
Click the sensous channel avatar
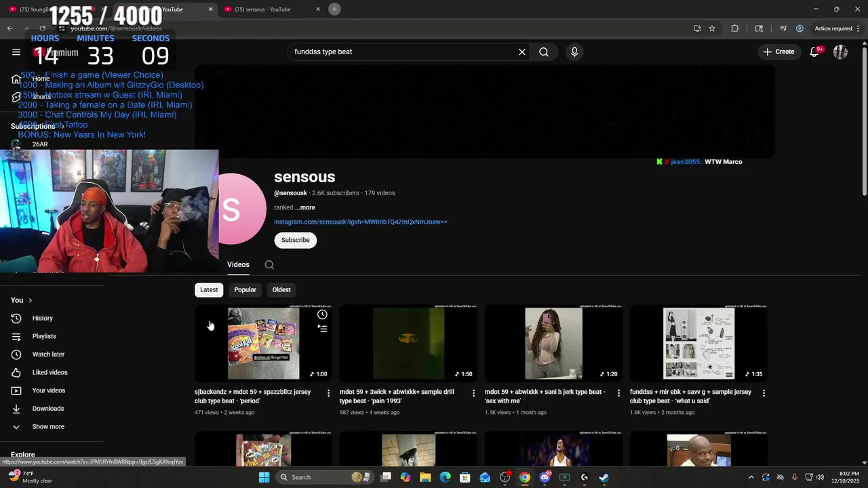coord(242,209)
